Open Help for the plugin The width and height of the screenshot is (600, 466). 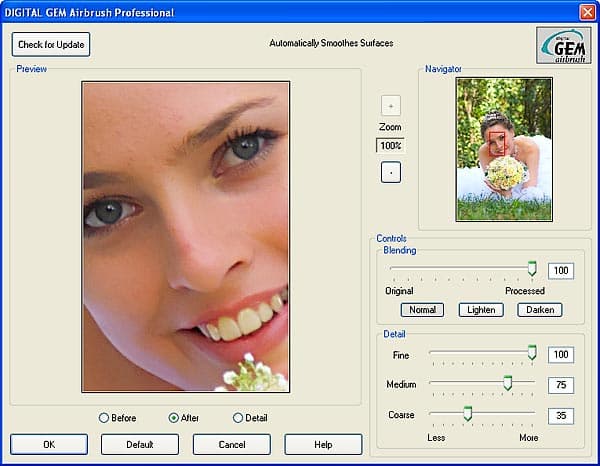323,445
